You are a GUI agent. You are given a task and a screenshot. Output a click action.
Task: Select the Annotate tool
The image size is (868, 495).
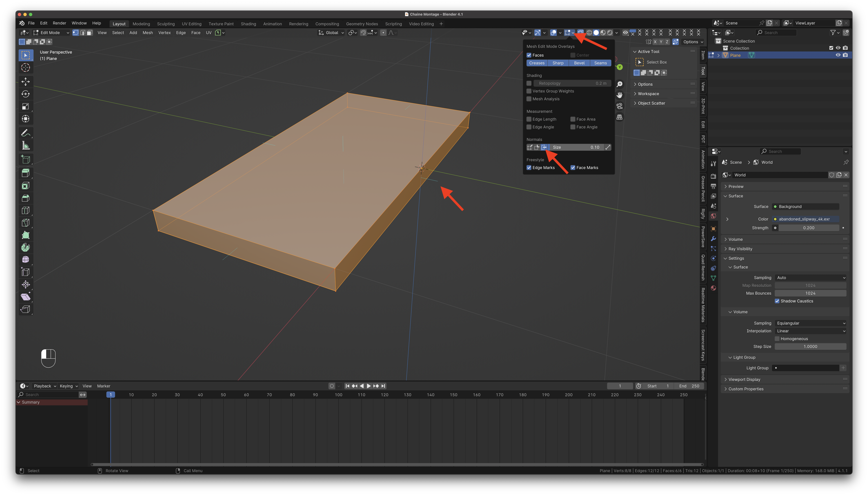click(25, 133)
